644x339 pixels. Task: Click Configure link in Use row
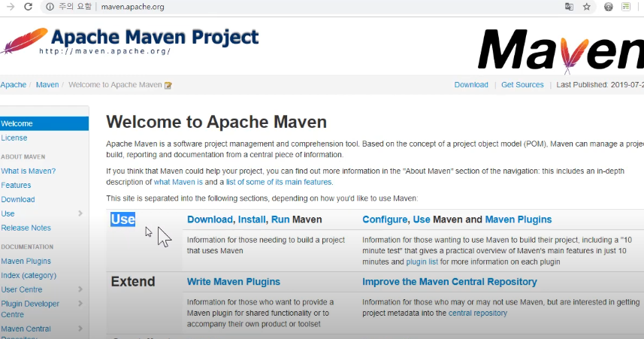(x=385, y=219)
